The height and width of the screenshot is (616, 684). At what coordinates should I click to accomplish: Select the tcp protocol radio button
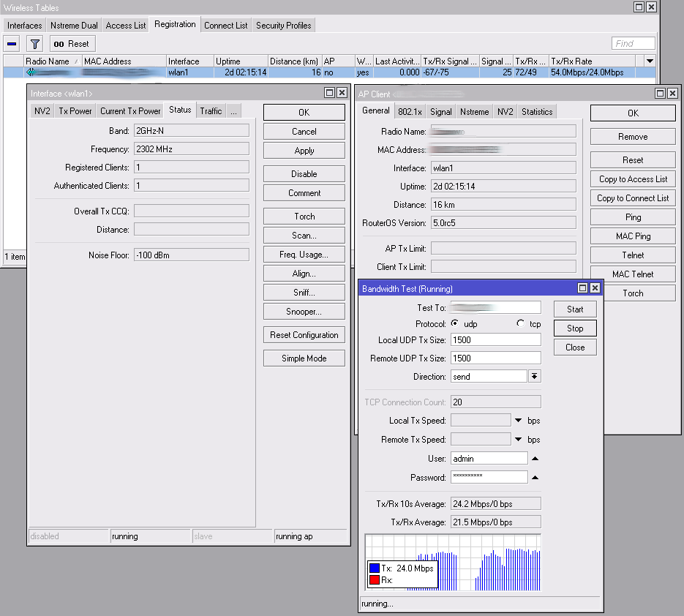[520, 323]
